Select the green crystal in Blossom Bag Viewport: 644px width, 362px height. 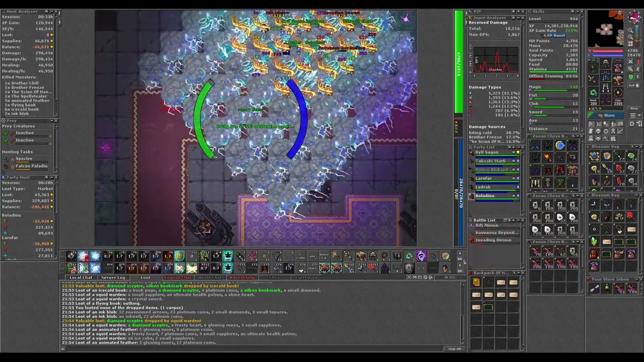tap(594, 241)
